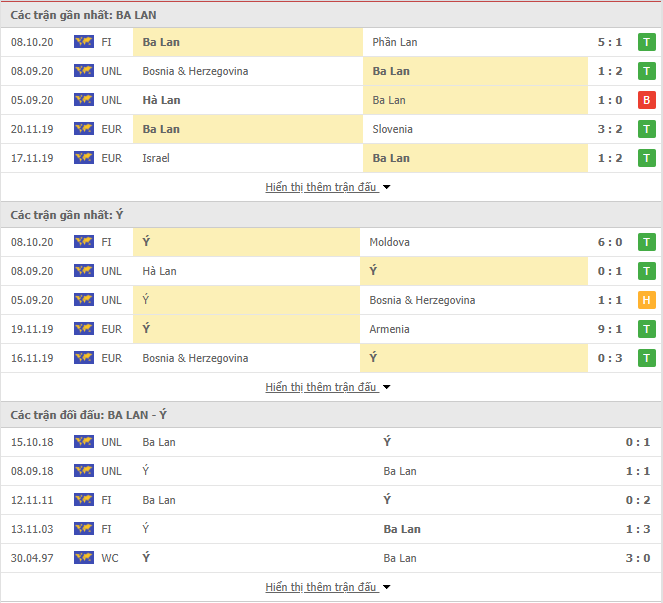Click the header 'Các trận đối đầu: BA LAN - Ý'
Image resolution: width=663 pixels, height=603 pixels.
[x=88, y=415]
